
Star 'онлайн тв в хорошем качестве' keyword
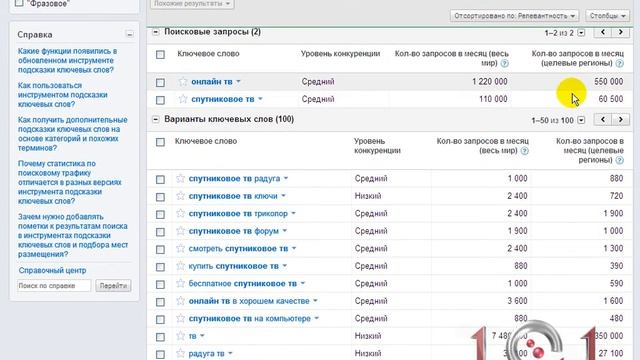pos(180,301)
